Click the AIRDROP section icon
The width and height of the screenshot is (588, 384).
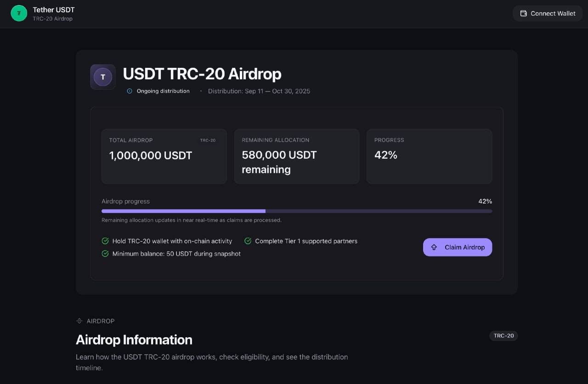pyautogui.click(x=79, y=321)
